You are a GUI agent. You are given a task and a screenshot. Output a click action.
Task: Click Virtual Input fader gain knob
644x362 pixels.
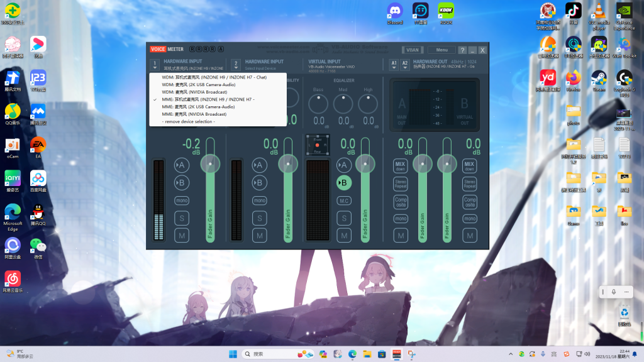pyautogui.click(x=365, y=164)
